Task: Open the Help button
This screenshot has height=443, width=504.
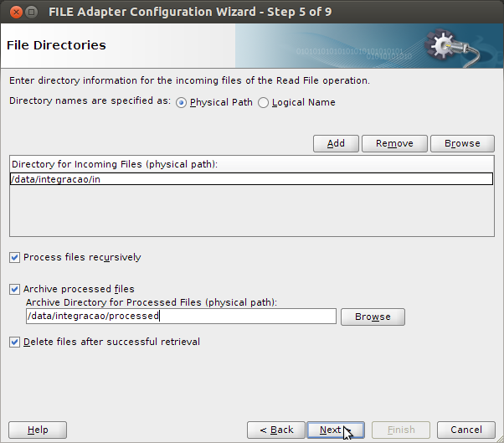Action: click(x=38, y=430)
